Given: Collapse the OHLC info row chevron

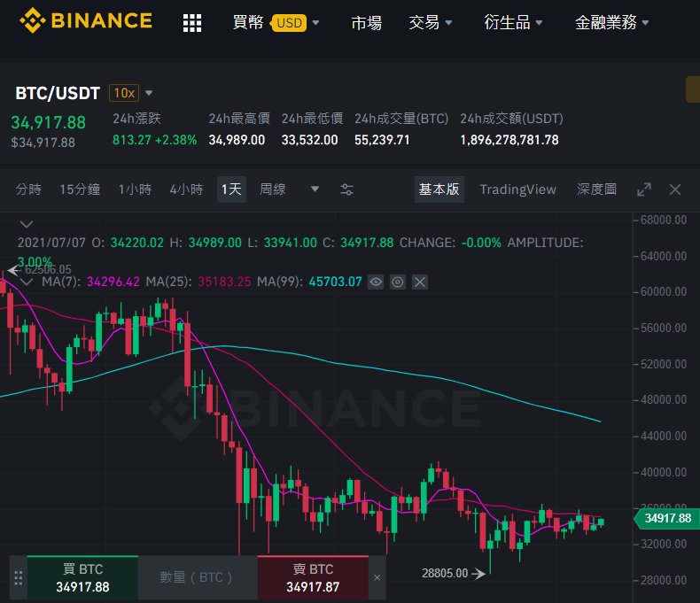Looking at the screenshot, I should 27,224.
